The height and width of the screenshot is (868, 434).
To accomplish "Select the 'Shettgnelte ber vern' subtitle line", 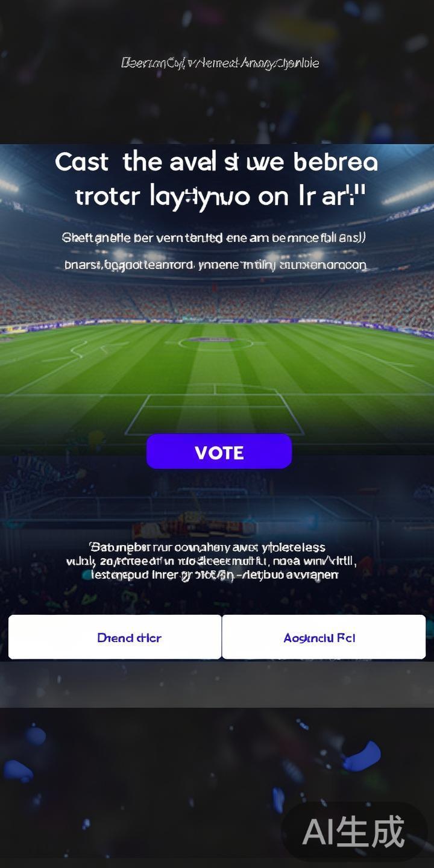I will 214,237.
